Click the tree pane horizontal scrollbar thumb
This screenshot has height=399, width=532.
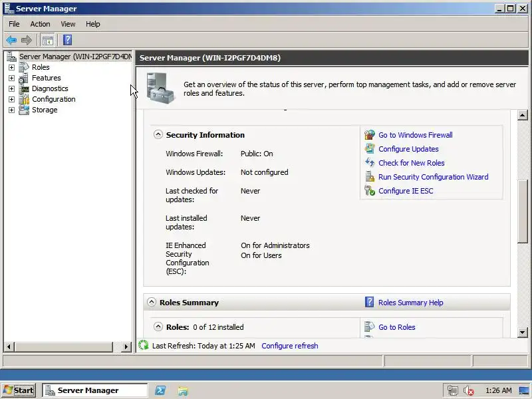point(64,346)
